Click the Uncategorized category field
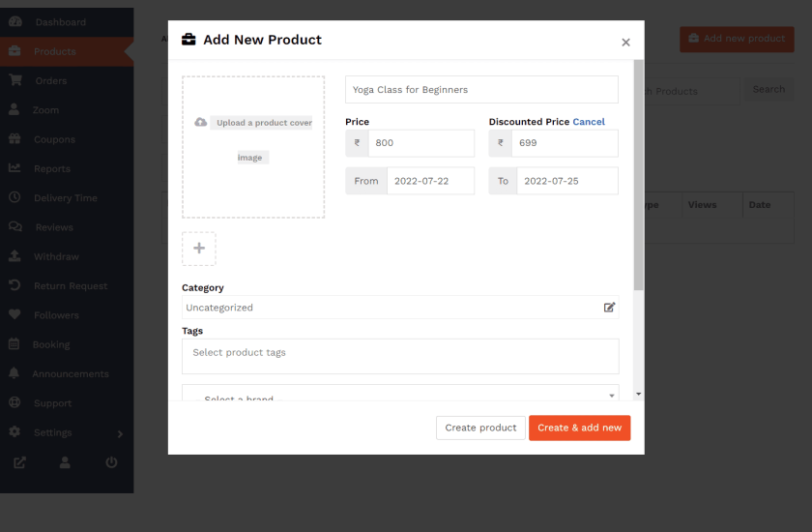Image resolution: width=812 pixels, height=532 pixels. [x=400, y=308]
